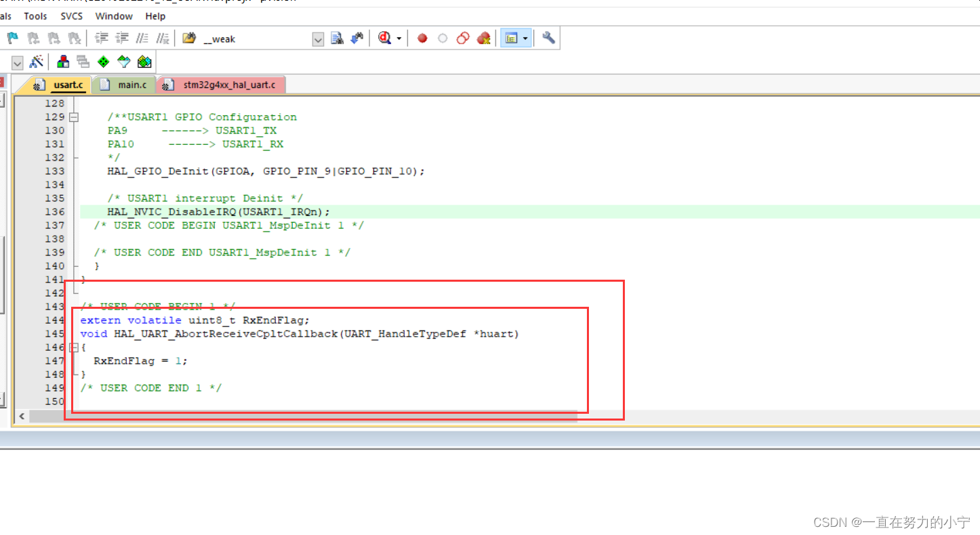The image size is (980, 535).
Task: Open Manage Run-Time Environment
Action: pos(103,62)
